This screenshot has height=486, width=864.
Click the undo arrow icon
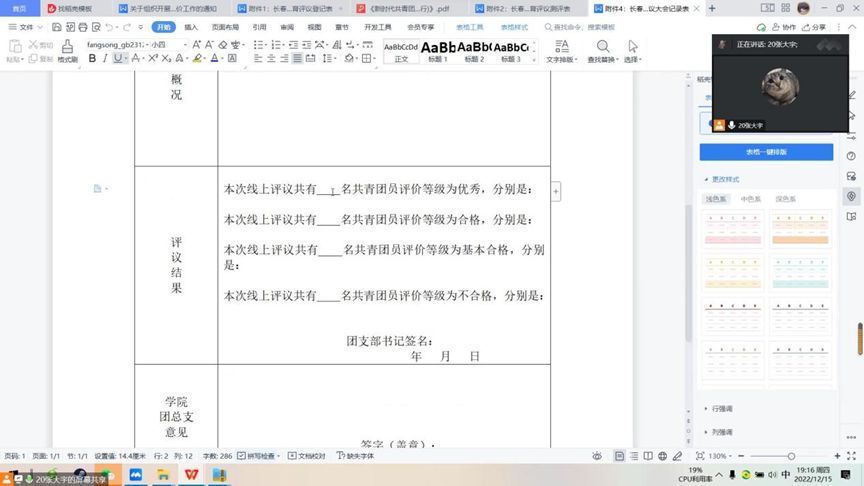click(109, 27)
